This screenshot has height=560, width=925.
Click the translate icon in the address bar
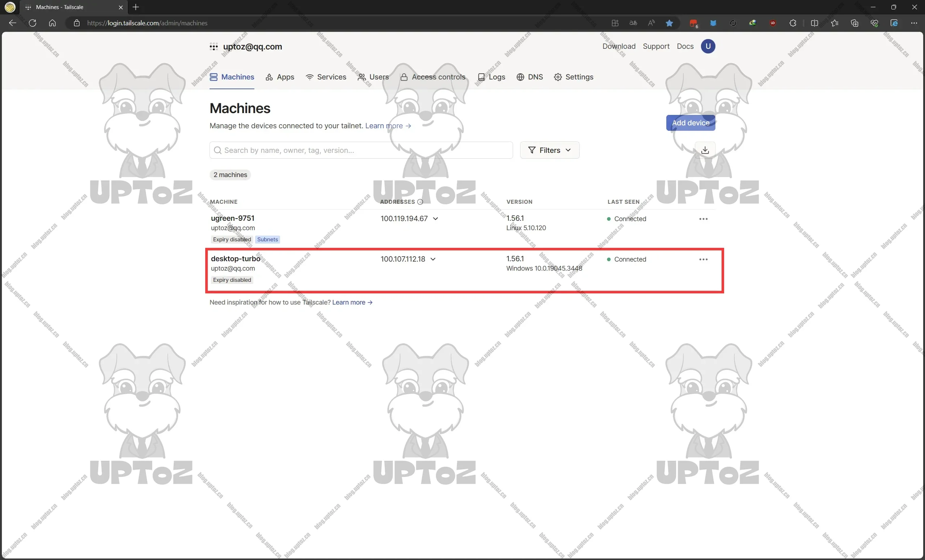633,23
